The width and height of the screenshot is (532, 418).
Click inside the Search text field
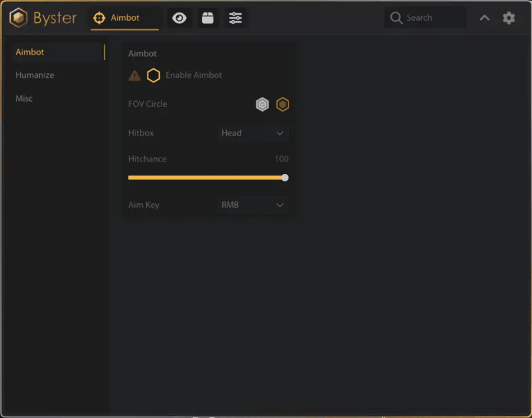pyautogui.click(x=432, y=18)
